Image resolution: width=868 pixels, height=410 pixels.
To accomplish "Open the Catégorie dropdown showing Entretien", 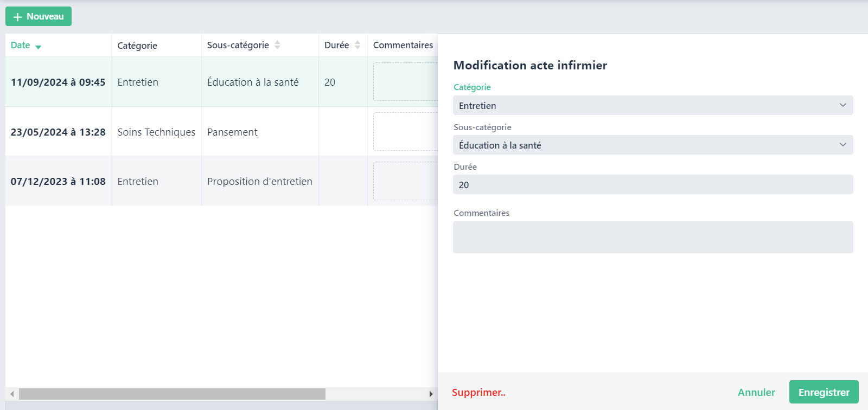I will click(x=653, y=105).
